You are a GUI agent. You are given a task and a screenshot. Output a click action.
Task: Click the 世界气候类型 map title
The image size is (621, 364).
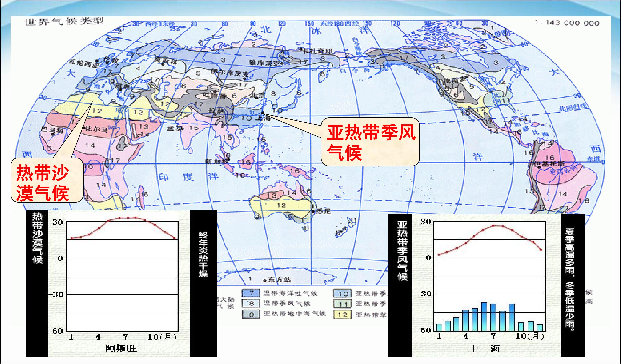64,22
